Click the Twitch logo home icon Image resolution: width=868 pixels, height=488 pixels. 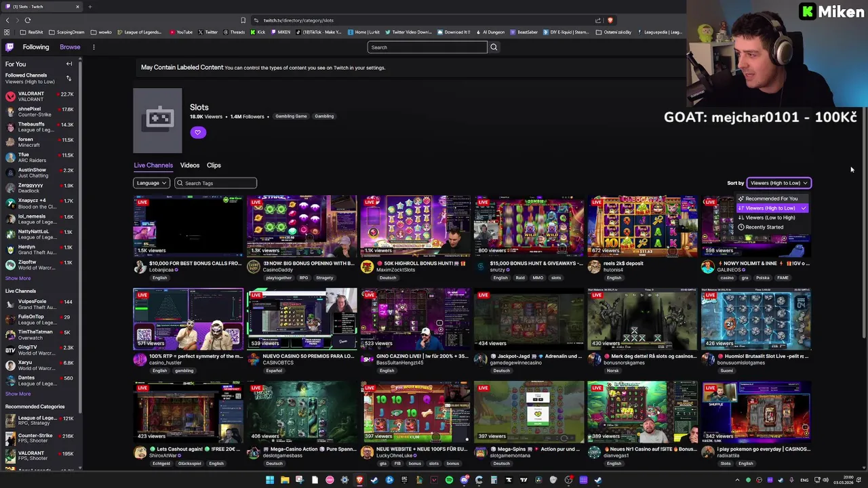click(9, 47)
